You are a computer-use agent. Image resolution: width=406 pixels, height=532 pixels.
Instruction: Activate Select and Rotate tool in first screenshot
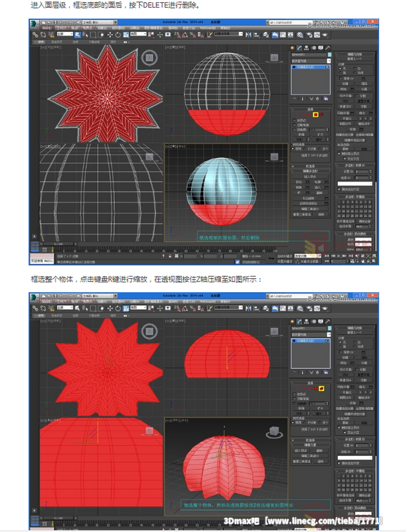pos(118,35)
